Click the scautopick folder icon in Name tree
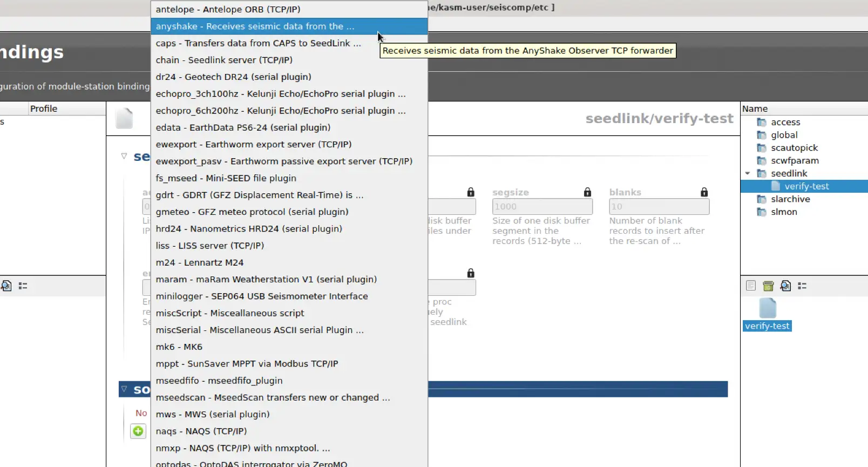The image size is (868, 467). click(x=762, y=148)
